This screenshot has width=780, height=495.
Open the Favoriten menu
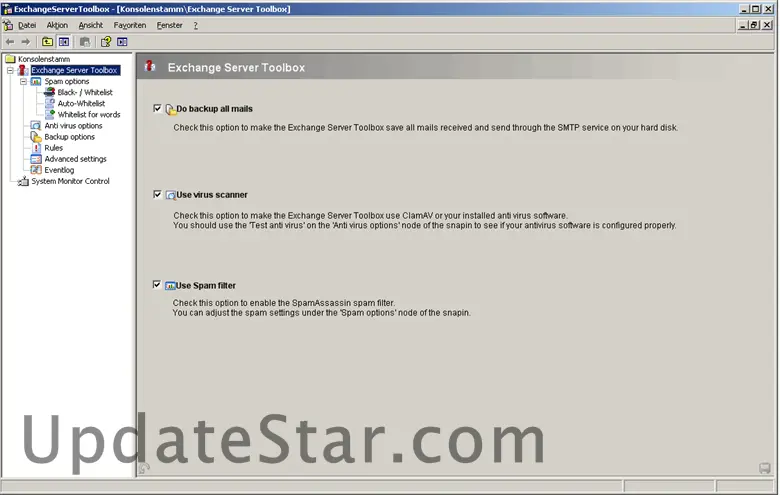tap(130, 25)
